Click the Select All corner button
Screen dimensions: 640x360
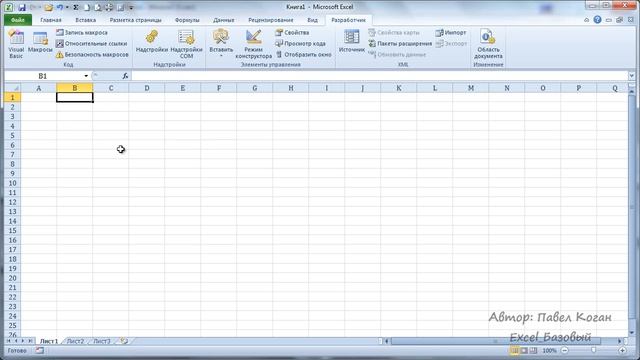pyautogui.click(x=13, y=88)
